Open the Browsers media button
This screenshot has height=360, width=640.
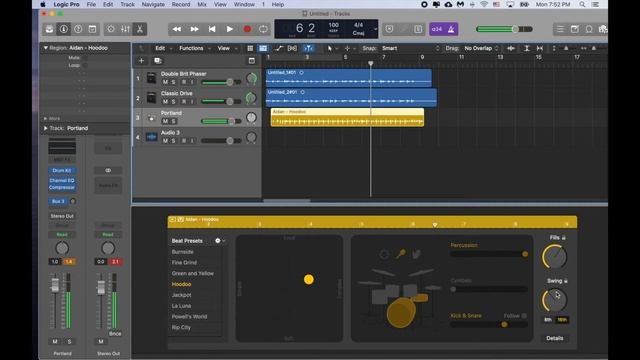click(602, 29)
